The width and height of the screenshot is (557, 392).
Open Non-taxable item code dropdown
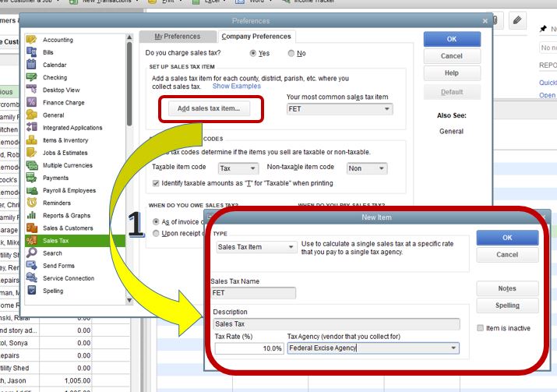click(x=367, y=168)
